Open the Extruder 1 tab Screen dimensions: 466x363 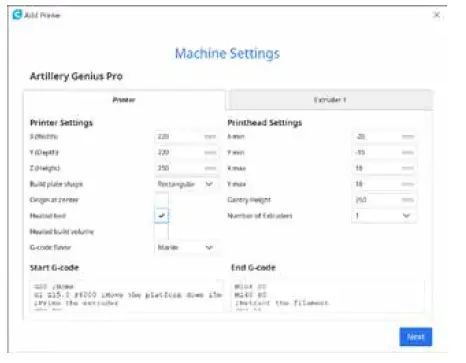(330, 100)
